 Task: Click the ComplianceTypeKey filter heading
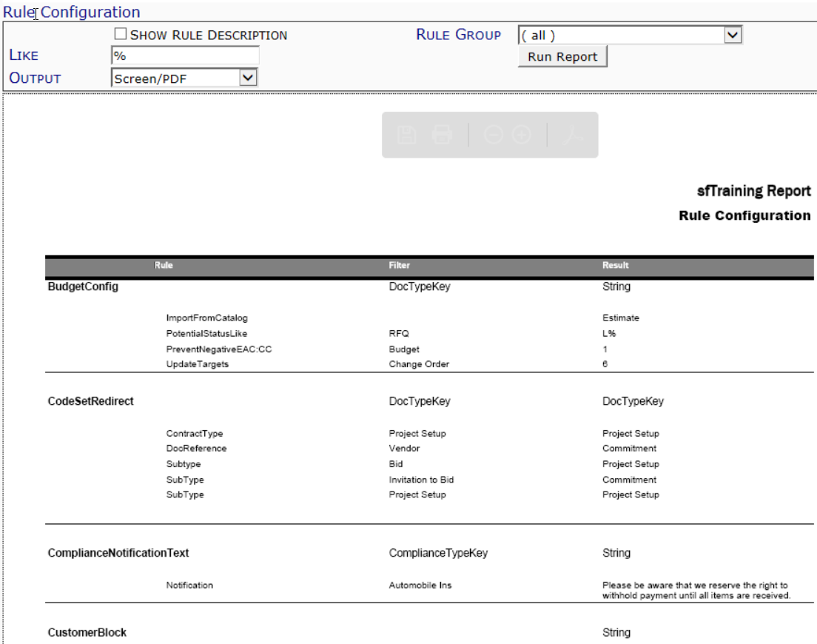(x=438, y=553)
